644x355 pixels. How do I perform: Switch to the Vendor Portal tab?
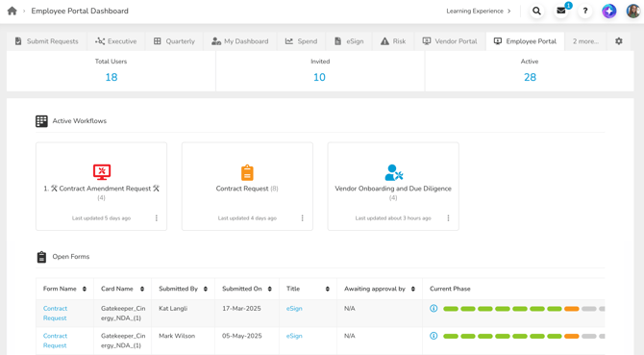tap(450, 41)
